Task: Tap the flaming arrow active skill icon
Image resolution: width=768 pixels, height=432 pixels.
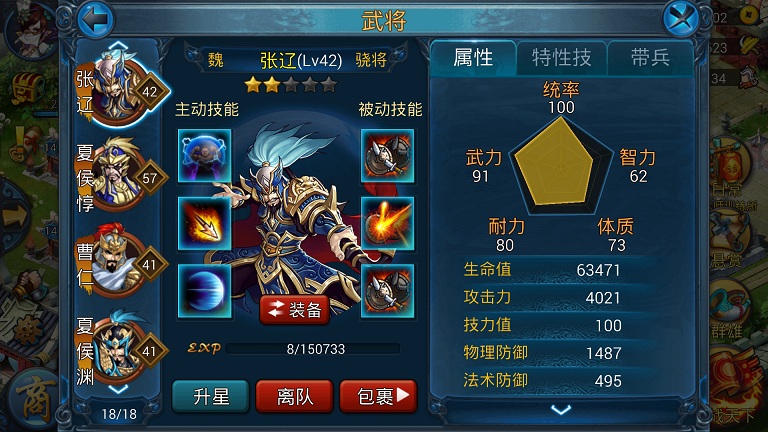Action: click(x=204, y=223)
